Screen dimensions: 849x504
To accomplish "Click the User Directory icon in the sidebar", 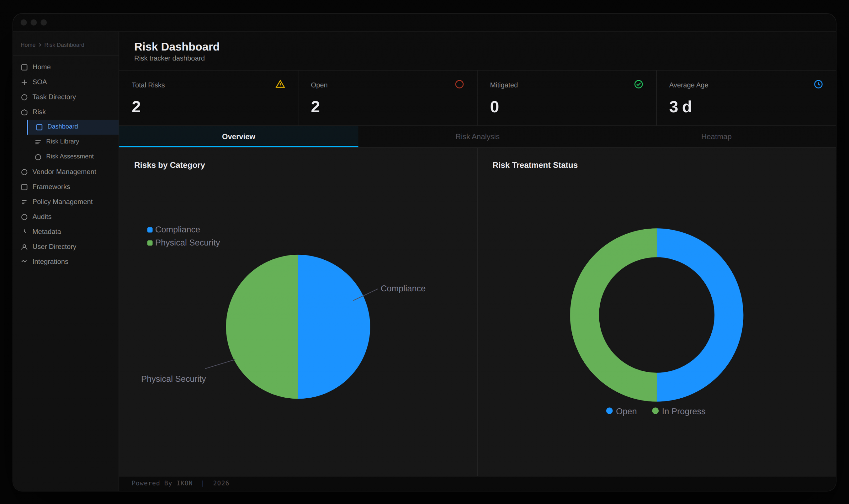I will [24, 246].
